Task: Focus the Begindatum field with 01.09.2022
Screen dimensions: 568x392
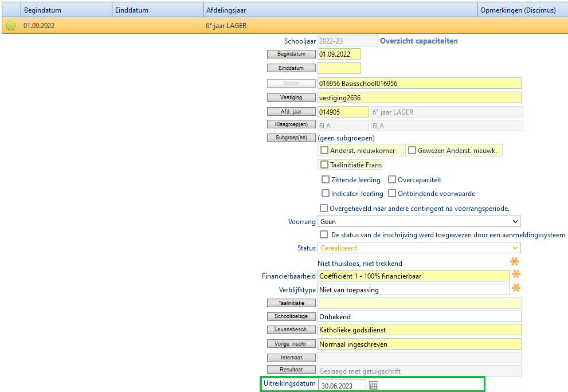Action: click(339, 54)
